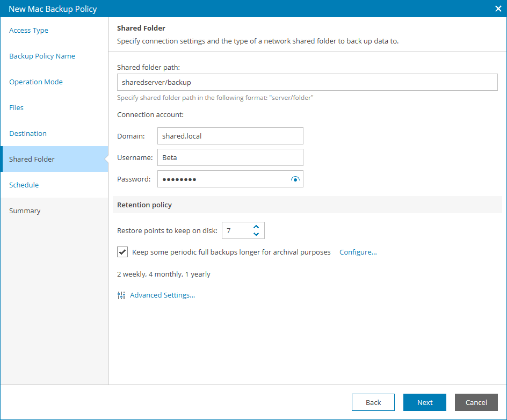The image size is (507, 420).
Task: Open Advanced Settings
Action: click(x=162, y=295)
